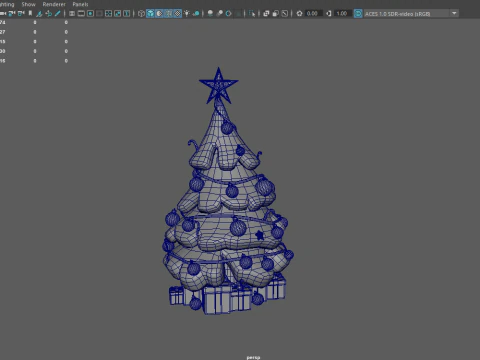Screen dimensions: 480x360
Task: Click the Image Plane icon
Action: coord(39,13)
